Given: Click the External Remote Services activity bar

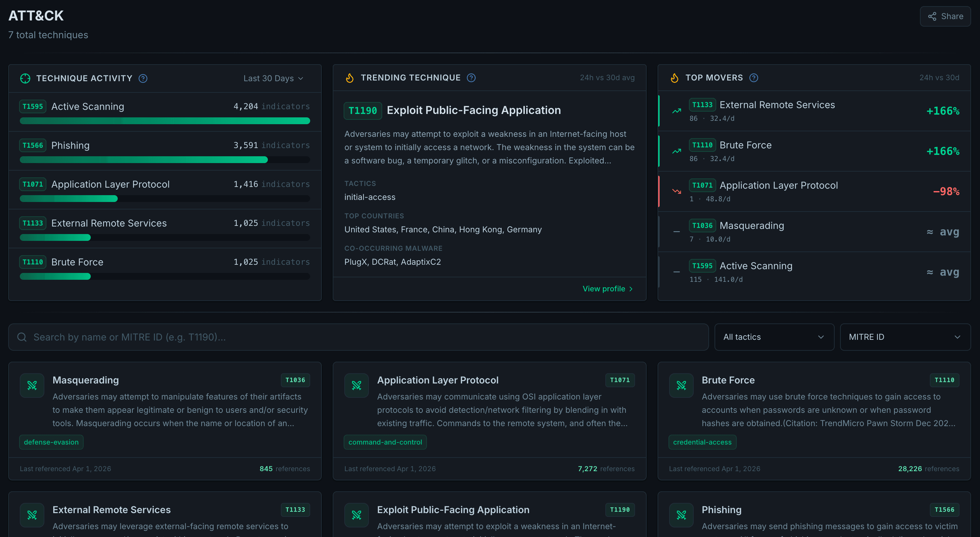Looking at the screenshot, I should tap(165, 238).
